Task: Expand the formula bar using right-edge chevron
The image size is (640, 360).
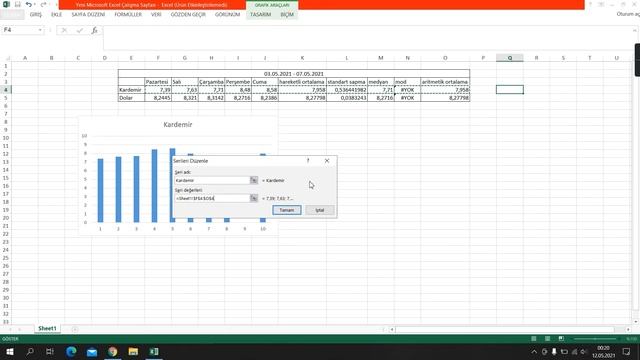Action: tap(635, 30)
